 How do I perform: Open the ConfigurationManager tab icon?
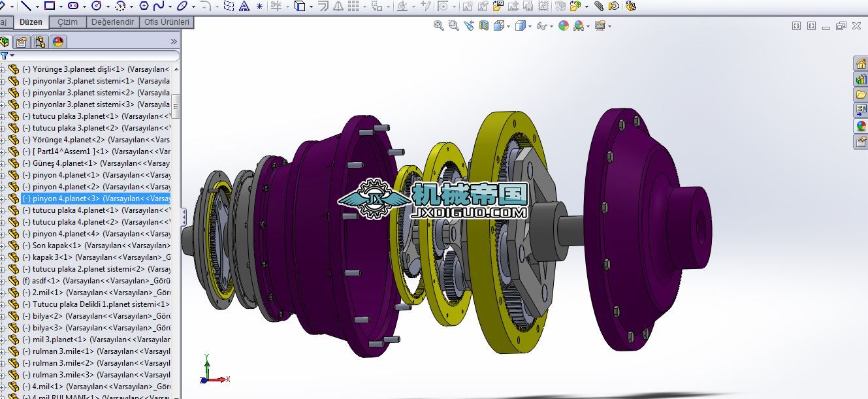pyautogui.click(x=40, y=42)
